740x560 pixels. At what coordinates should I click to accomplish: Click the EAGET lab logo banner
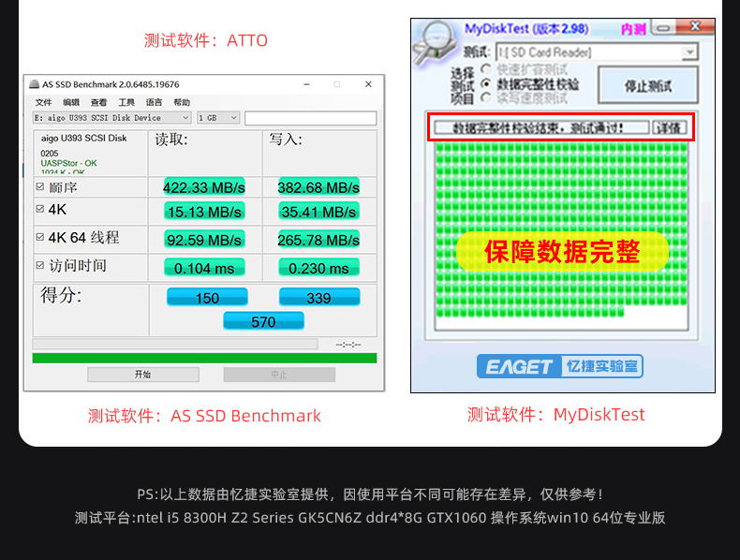coord(560,366)
